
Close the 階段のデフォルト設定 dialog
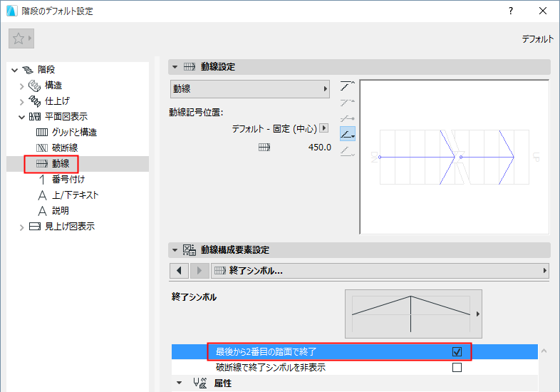coord(543,11)
